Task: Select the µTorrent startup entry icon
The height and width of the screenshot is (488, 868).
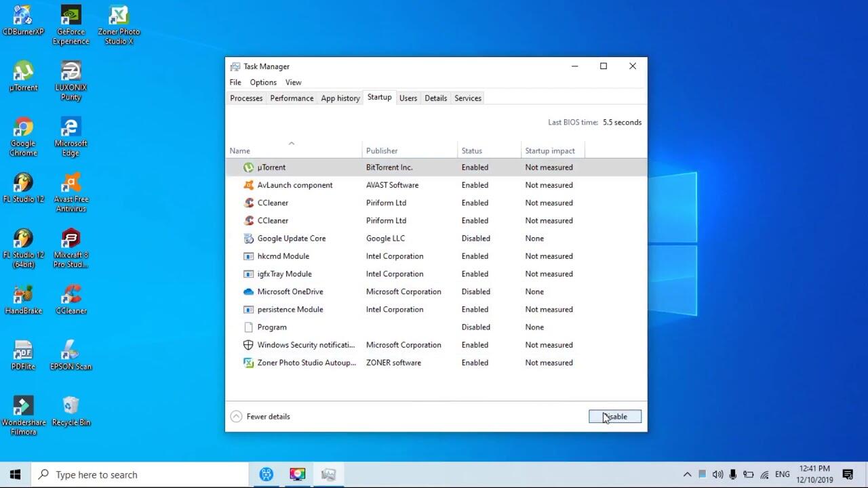Action: coord(248,167)
